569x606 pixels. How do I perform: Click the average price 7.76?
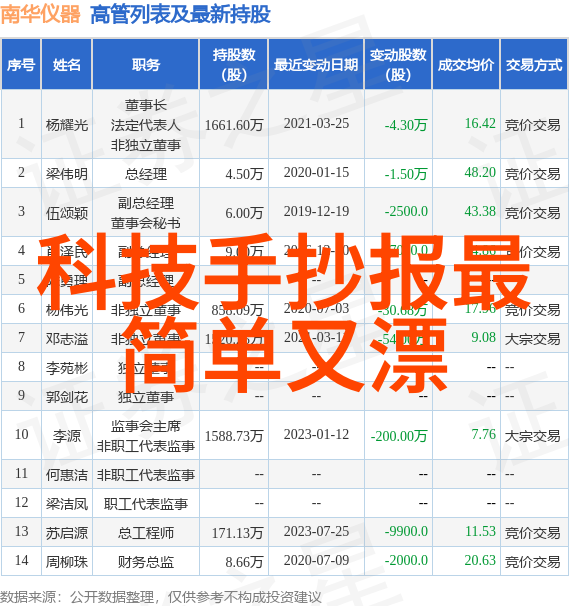(x=483, y=434)
